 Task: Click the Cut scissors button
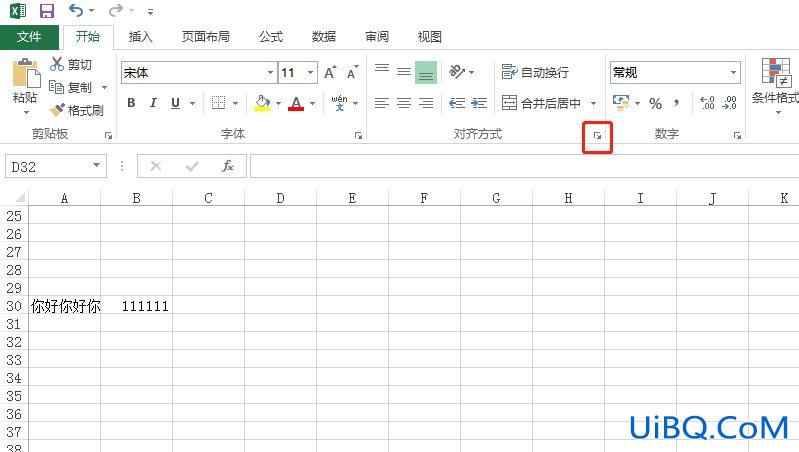[71, 64]
